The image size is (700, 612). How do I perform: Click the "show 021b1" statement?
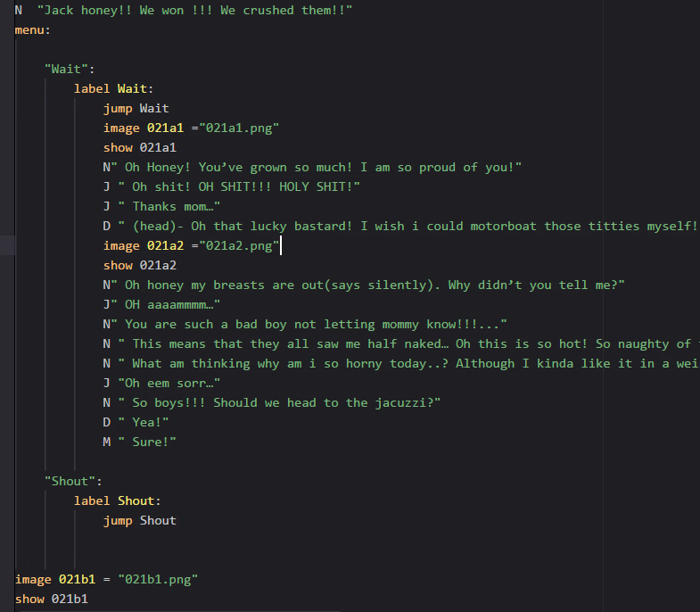(51, 599)
